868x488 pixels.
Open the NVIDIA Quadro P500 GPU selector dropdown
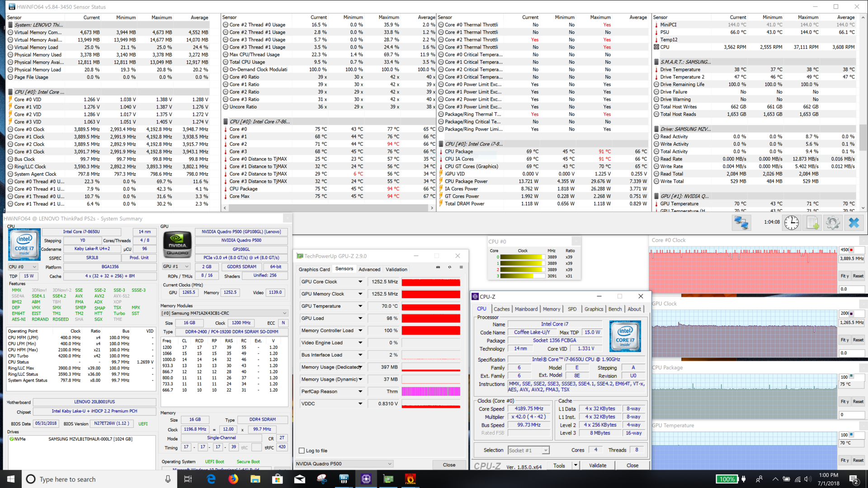point(344,464)
